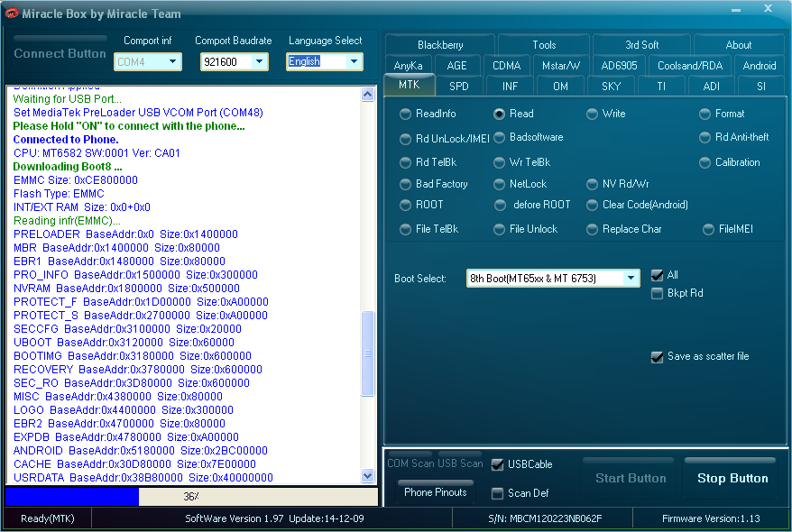This screenshot has height=532, width=792.
Task: Enable the Scan Def checkbox
Action: coord(497,493)
